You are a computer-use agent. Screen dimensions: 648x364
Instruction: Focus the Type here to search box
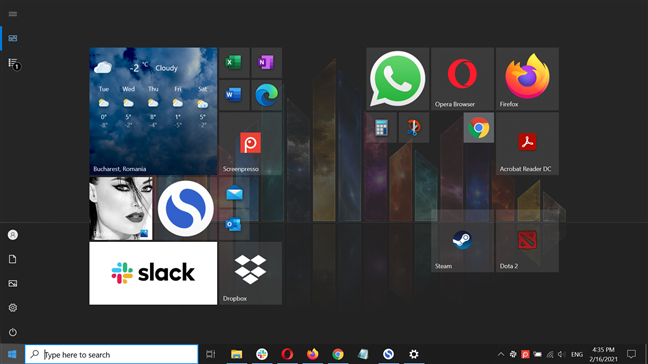coord(112,354)
